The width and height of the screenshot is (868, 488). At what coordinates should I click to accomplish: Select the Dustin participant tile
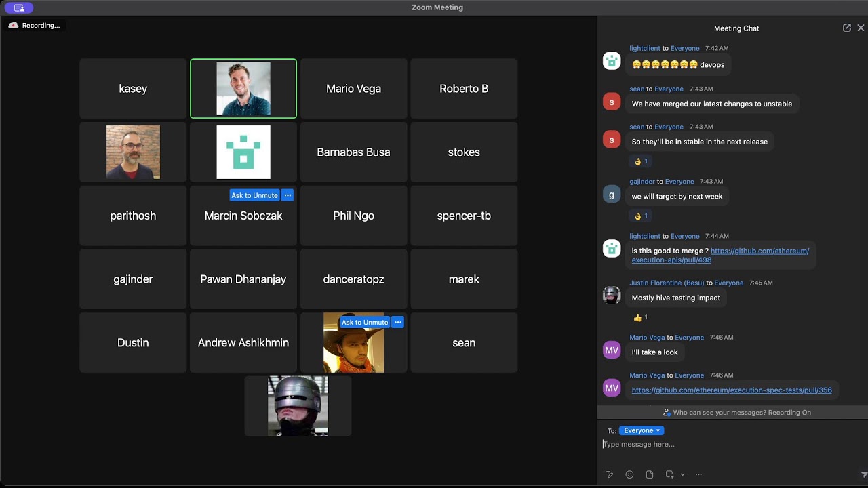[x=133, y=342]
